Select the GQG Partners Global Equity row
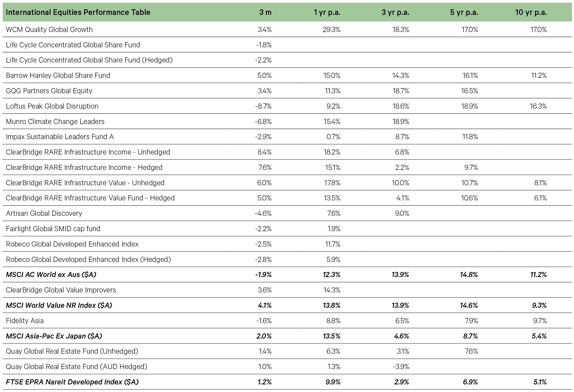 point(287,91)
